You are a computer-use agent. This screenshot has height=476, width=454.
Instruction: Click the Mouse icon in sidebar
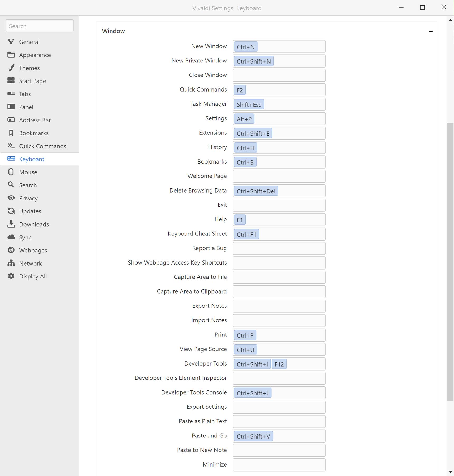(x=11, y=172)
